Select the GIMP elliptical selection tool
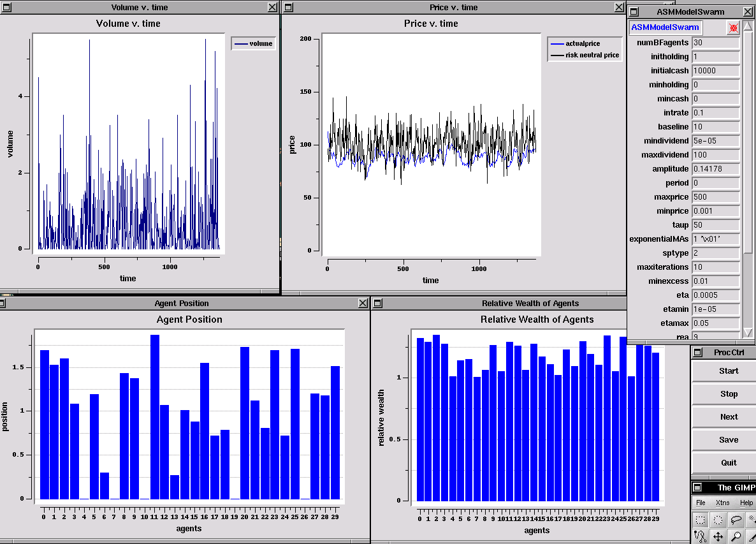Screen dimensions: 756x544 pyautogui.click(x=718, y=520)
